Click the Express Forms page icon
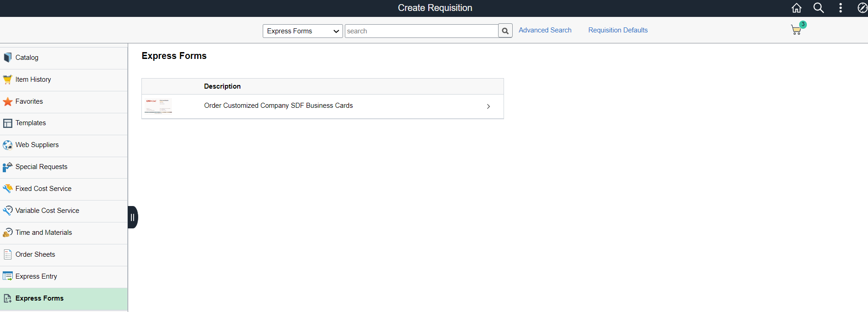This screenshot has width=868, height=312. coord(8,298)
